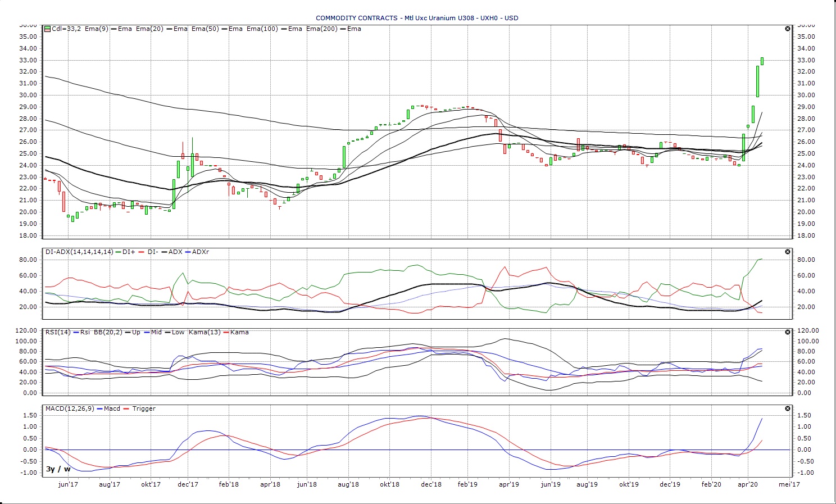Click the feb'19 date axis label
Viewport: 836px width, 504px height.
coord(467,484)
